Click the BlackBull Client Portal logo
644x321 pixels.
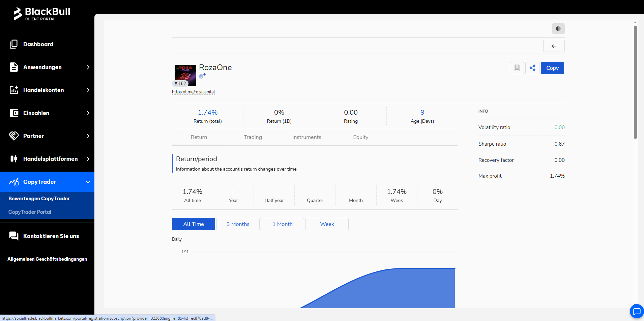click(42, 14)
